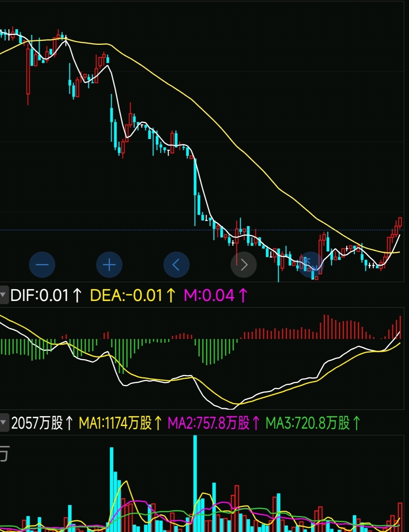Zoom out the chart with minus button
Image resolution: width=409 pixels, height=532 pixels.
coord(42,264)
